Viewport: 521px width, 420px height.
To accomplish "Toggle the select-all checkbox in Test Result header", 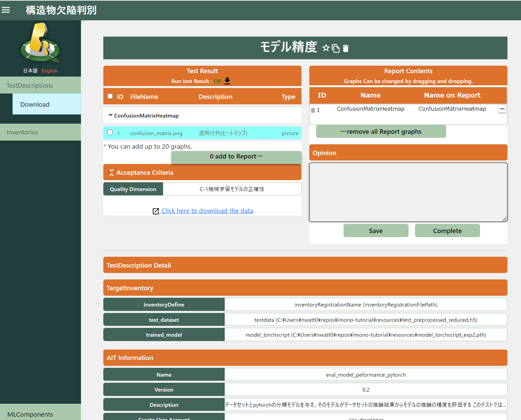I will (110, 96).
